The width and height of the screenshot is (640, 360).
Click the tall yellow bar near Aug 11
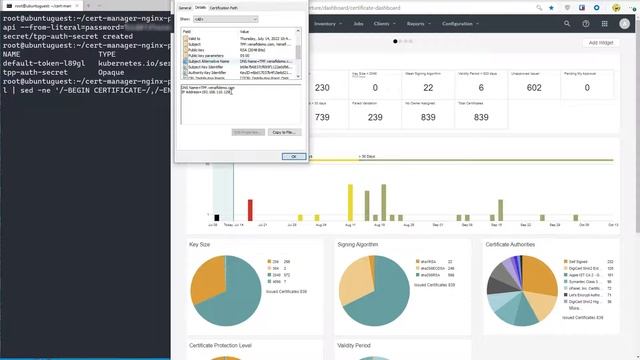tap(350, 203)
